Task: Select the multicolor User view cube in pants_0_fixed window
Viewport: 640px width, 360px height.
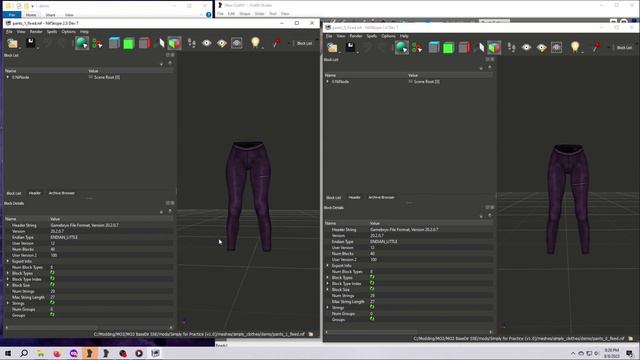Action: pos(494,47)
